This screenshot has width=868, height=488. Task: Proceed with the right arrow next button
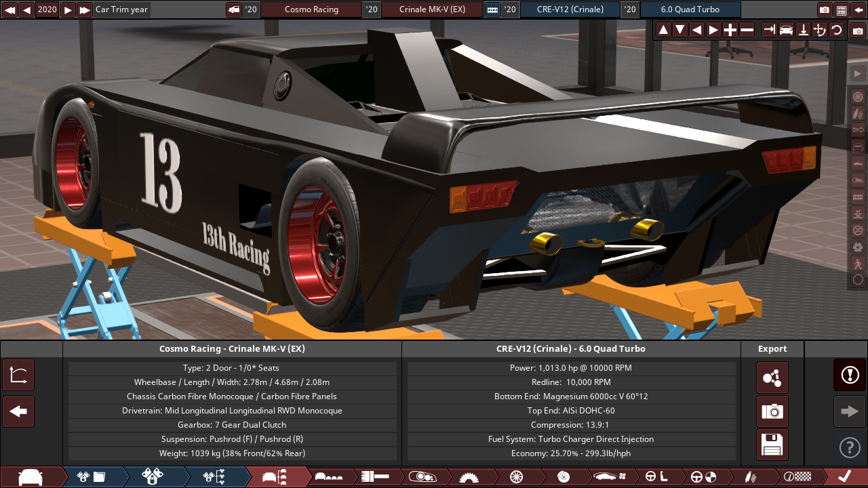(850, 411)
